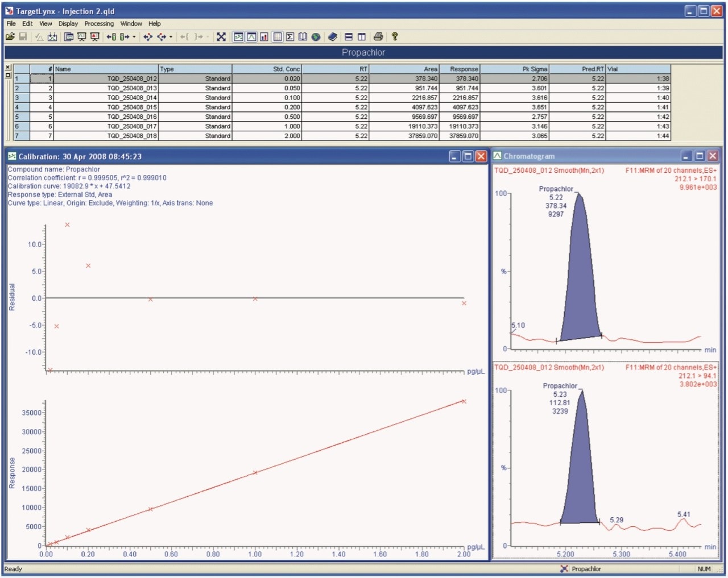Open dropdown arrow beside next compound icon
The width and height of the screenshot is (728, 578).
(x=171, y=37)
